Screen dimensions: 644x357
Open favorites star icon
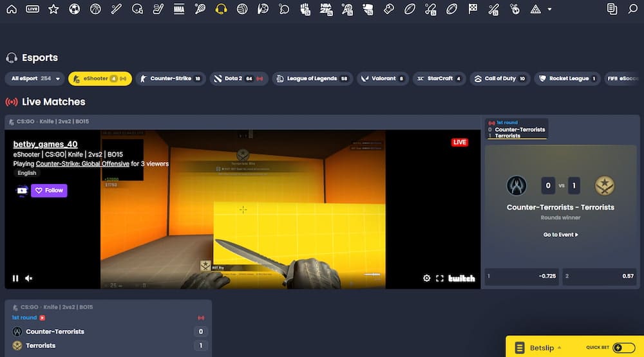53,9
